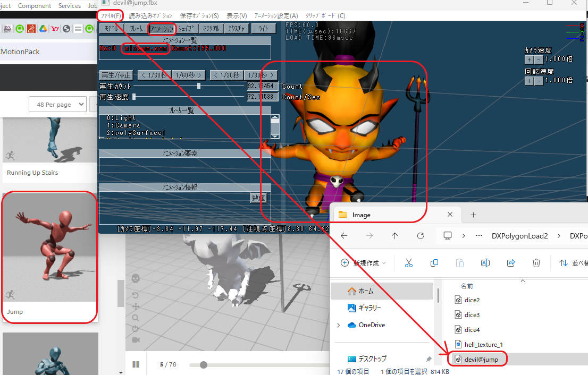
Task: Switch to the ライト tab
Action: click(x=264, y=29)
